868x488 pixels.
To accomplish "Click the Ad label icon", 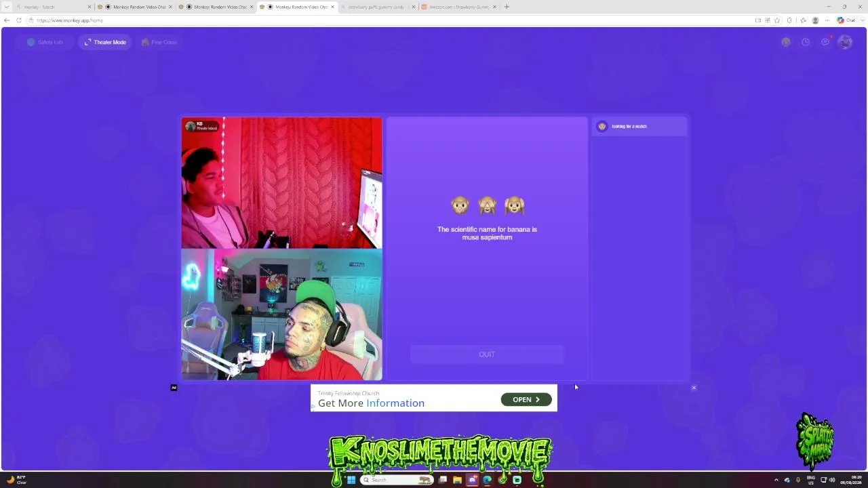I will (x=174, y=388).
